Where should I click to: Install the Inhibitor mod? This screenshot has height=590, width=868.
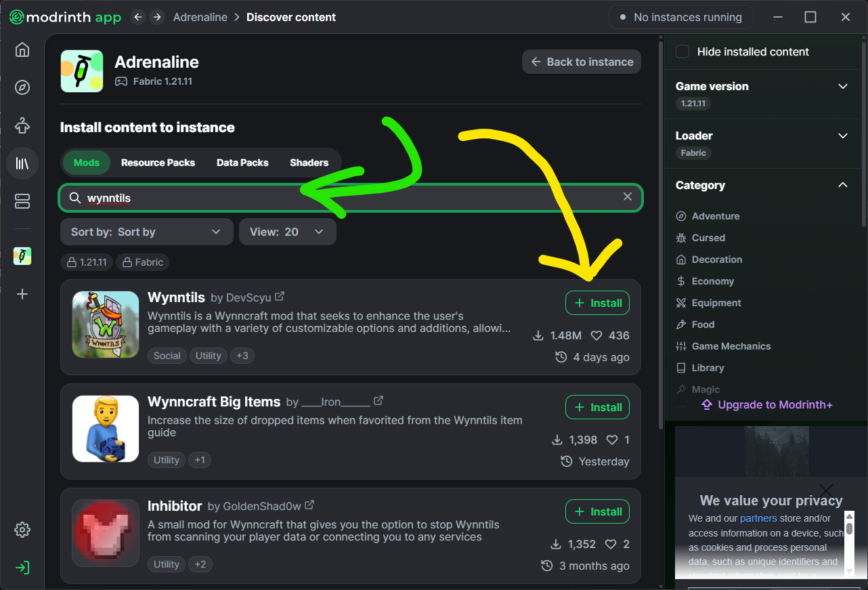coord(598,511)
